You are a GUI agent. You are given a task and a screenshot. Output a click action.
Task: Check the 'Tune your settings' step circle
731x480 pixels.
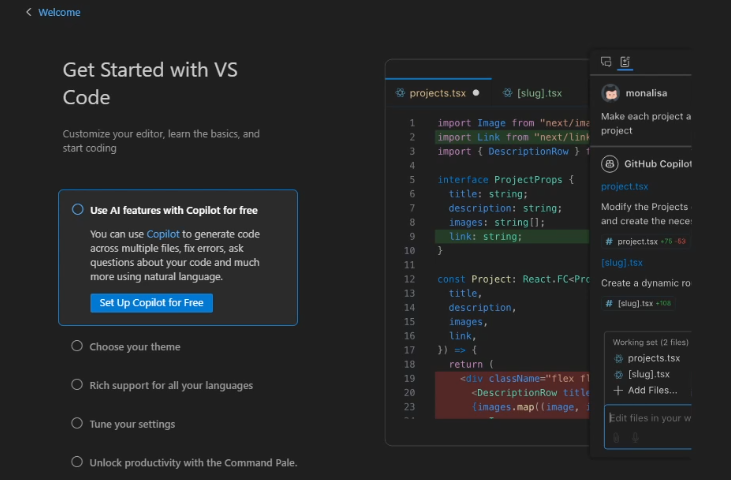click(77, 423)
